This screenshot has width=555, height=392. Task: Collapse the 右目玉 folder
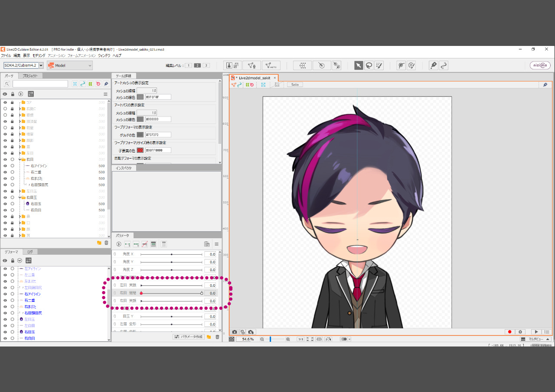click(x=20, y=198)
